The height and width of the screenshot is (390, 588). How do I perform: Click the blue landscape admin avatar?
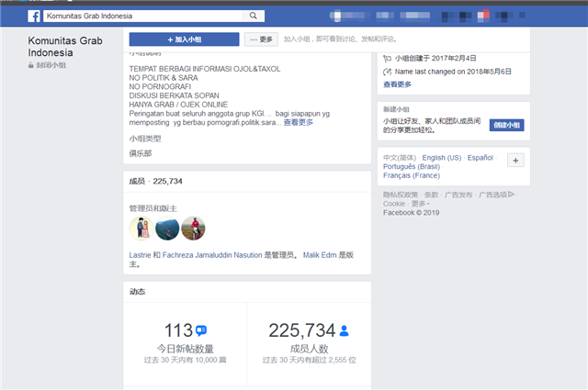167,228
